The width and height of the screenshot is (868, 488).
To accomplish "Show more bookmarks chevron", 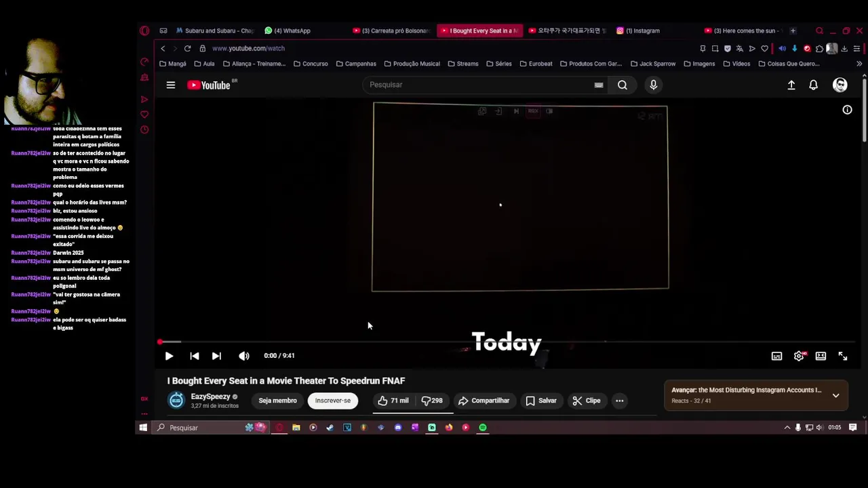I will [859, 64].
